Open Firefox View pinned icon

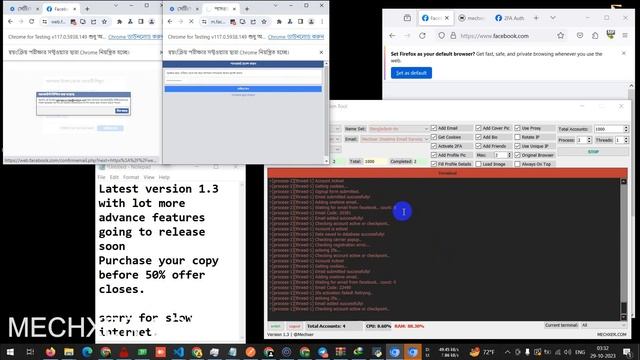tap(407, 18)
